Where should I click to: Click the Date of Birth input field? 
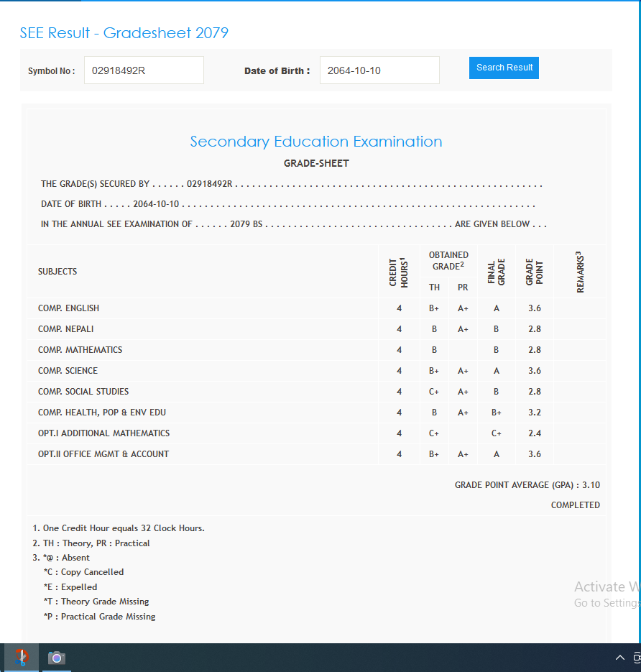[379, 70]
